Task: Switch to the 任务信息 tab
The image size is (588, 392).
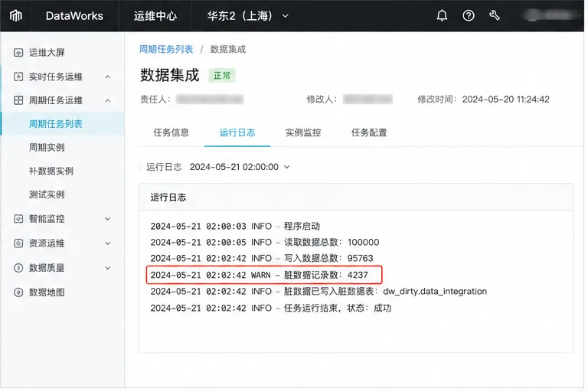Action: coord(171,132)
